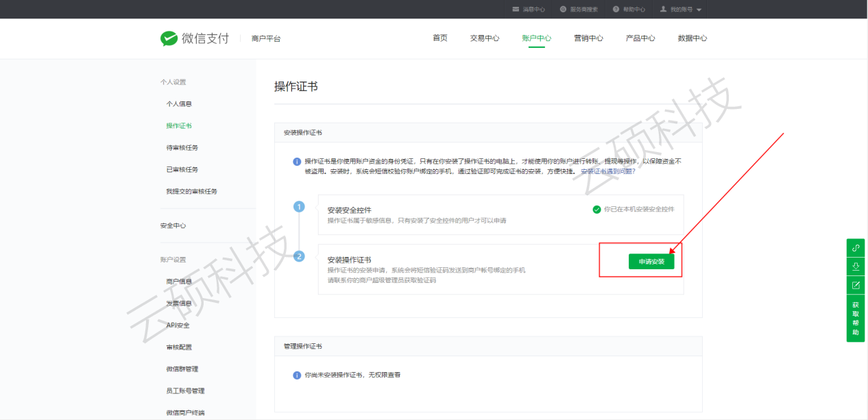Go to the 数据中心 tab
The image size is (868, 420).
(x=692, y=38)
